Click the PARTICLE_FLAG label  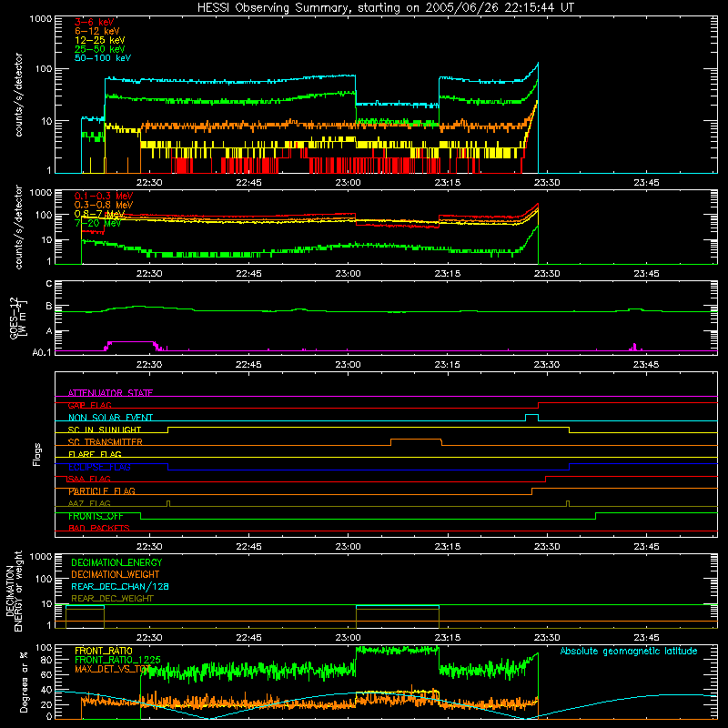[102, 491]
